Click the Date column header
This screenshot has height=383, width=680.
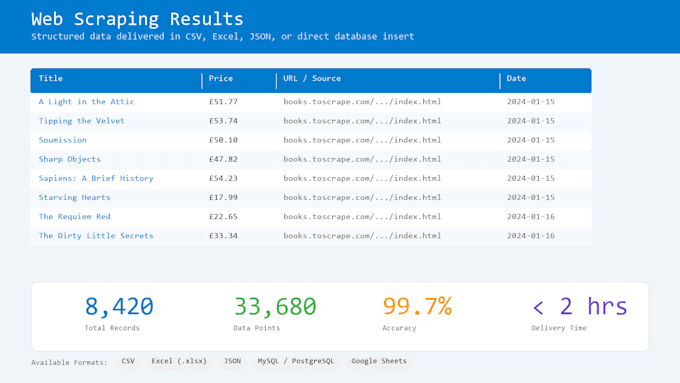516,79
